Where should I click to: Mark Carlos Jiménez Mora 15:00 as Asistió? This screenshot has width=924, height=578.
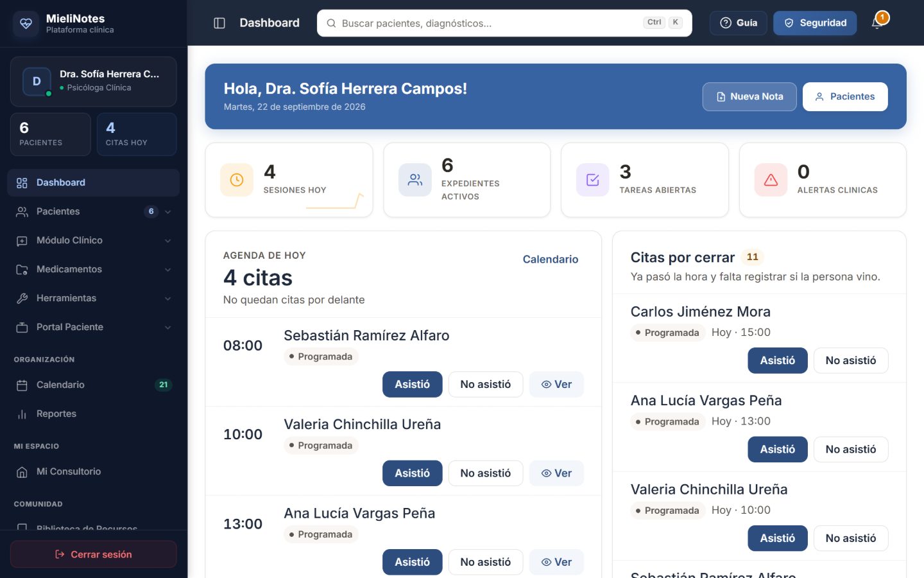(778, 360)
